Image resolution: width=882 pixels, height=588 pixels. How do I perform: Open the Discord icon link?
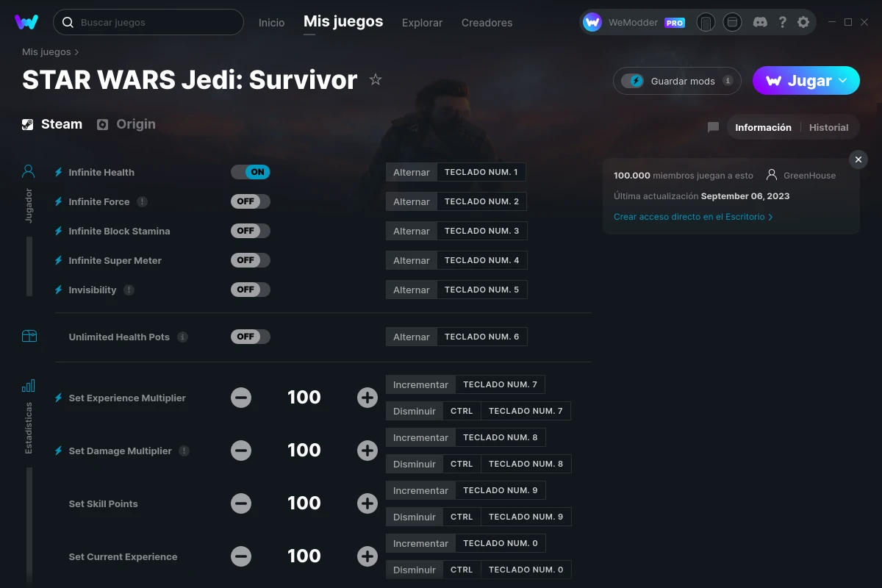761,22
